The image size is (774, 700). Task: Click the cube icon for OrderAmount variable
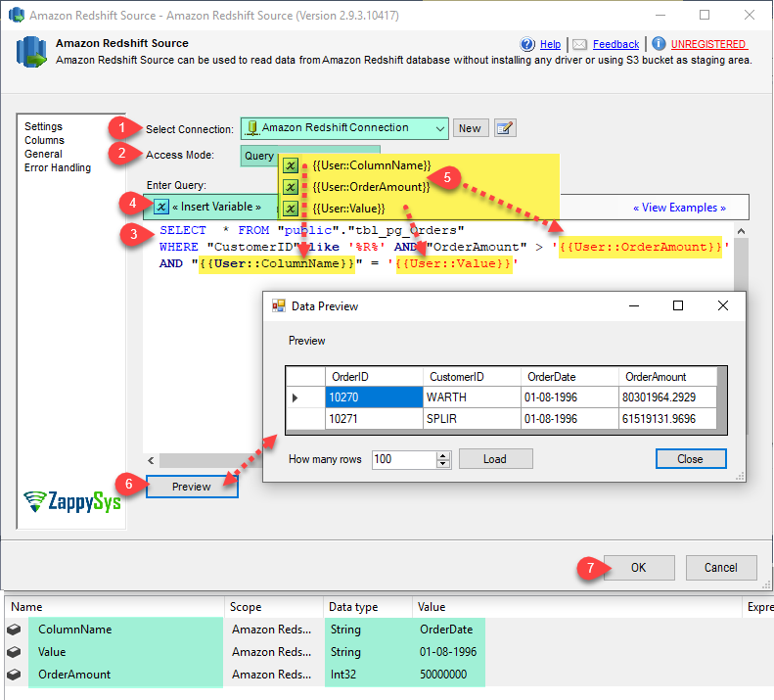point(14,675)
